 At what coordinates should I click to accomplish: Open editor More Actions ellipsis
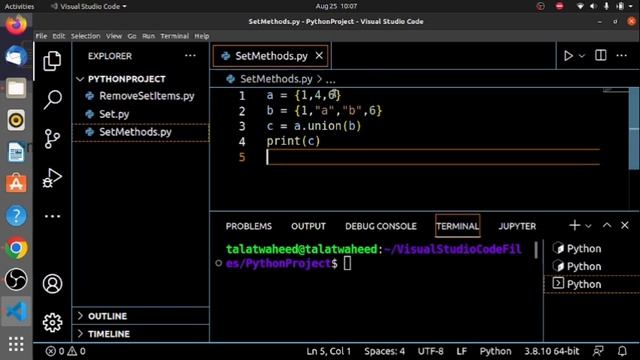(621, 55)
